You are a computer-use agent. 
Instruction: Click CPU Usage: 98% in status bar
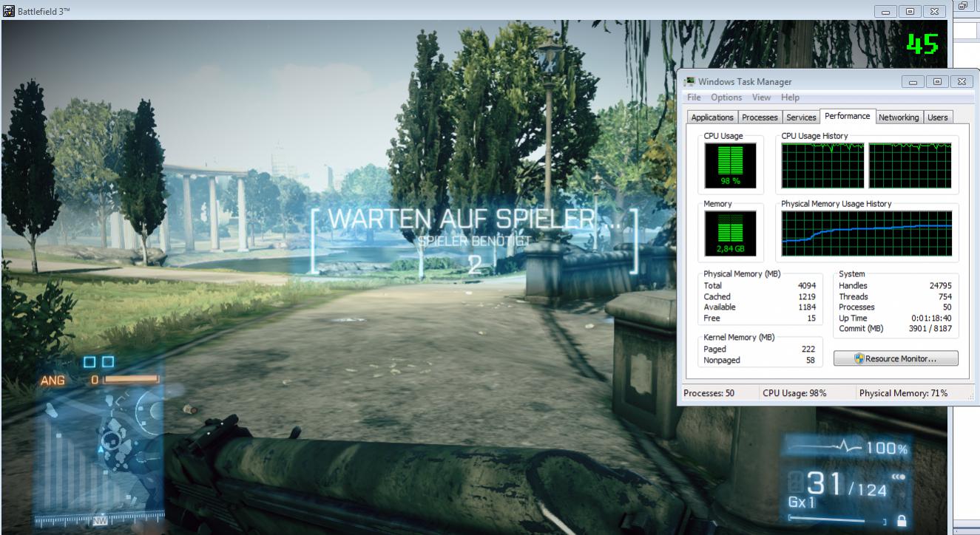click(x=794, y=393)
